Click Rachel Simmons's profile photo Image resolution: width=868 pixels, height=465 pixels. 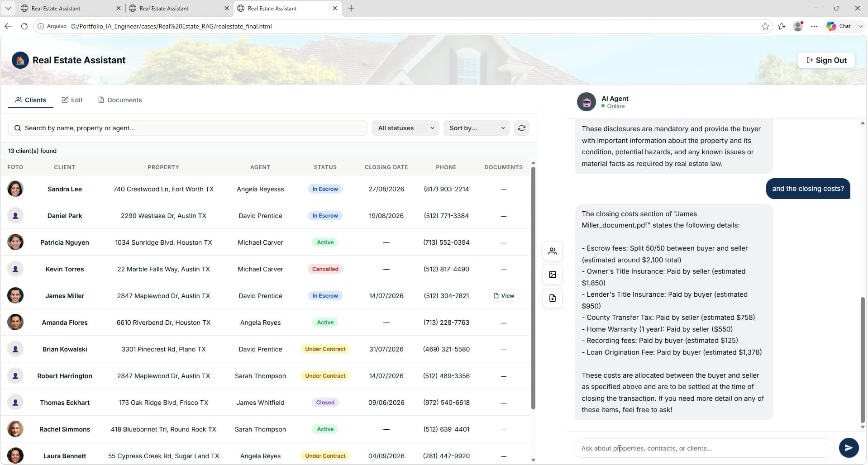pos(15,429)
